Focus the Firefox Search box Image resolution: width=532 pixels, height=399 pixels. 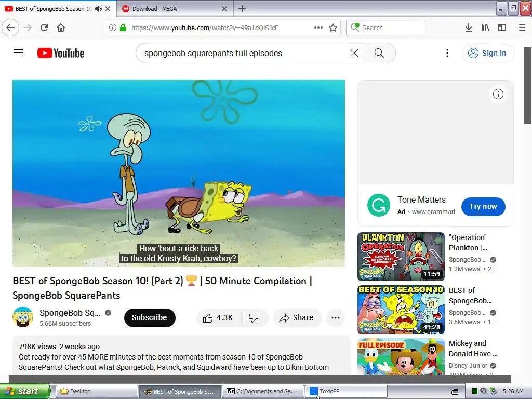click(386, 28)
